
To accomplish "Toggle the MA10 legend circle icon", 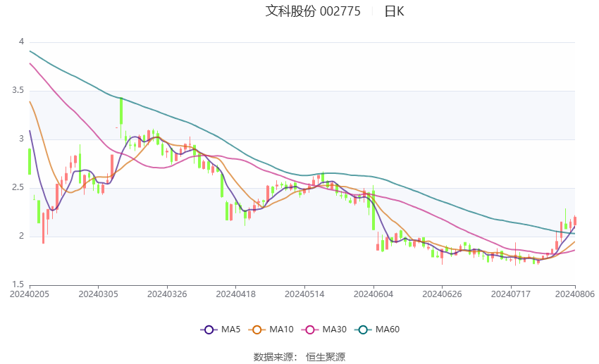I will [x=257, y=330].
